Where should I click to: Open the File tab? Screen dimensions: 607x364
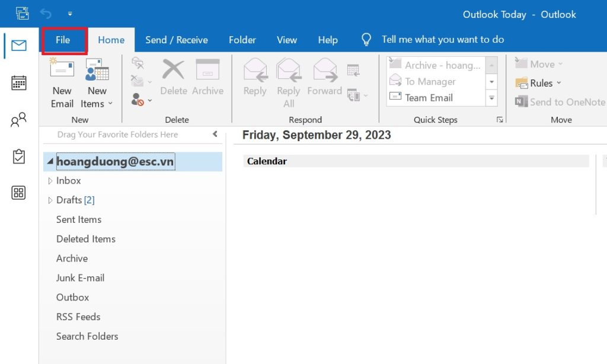[63, 40]
